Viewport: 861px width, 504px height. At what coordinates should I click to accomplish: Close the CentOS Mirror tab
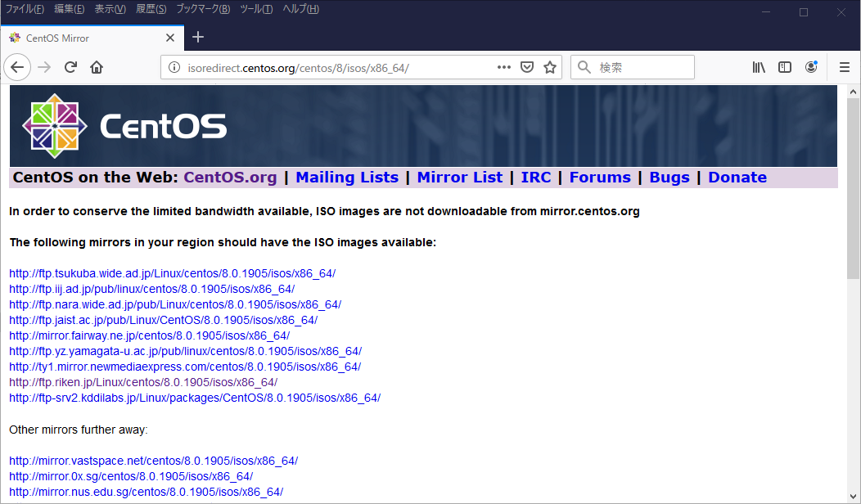[170, 38]
